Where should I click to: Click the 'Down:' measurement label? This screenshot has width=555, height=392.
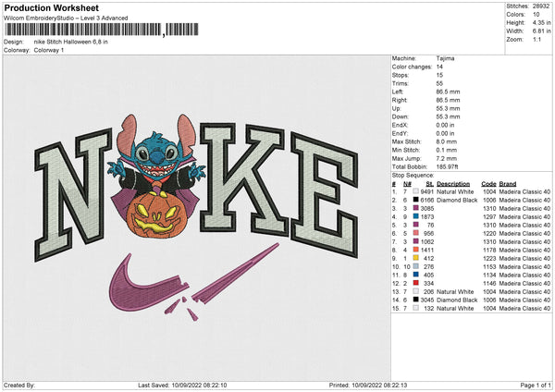tap(401, 116)
